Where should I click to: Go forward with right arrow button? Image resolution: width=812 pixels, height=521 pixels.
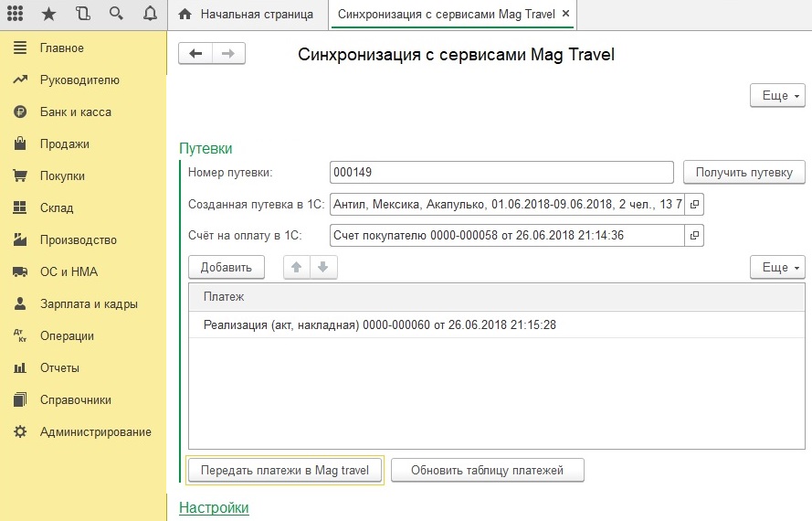coord(228,53)
